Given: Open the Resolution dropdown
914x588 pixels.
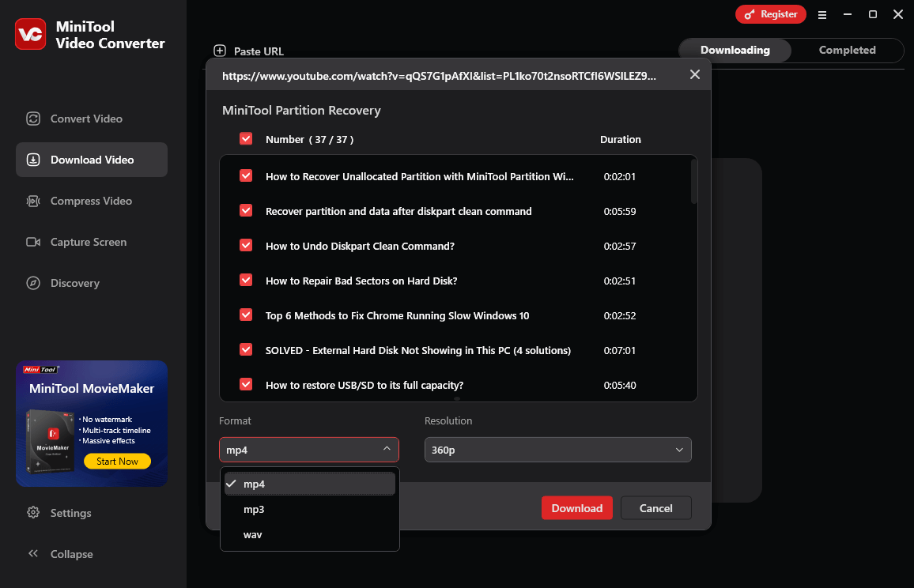Looking at the screenshot, I should coord(557,450).
